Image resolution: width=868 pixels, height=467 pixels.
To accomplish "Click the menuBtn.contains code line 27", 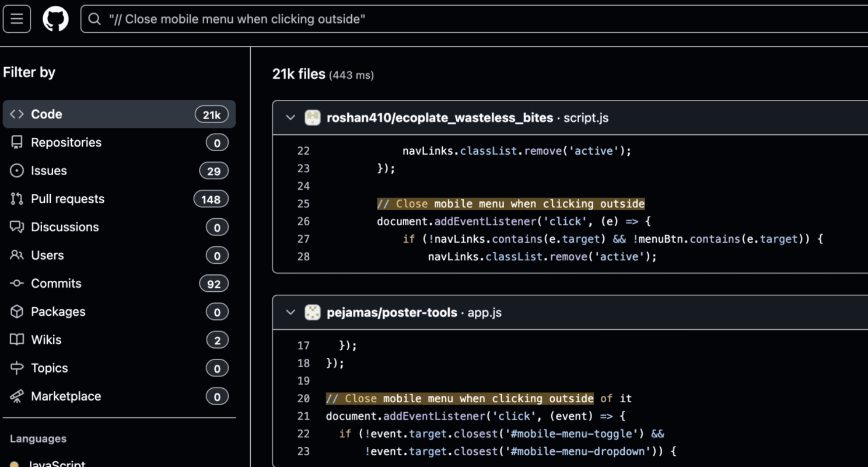I will [612, 239].
